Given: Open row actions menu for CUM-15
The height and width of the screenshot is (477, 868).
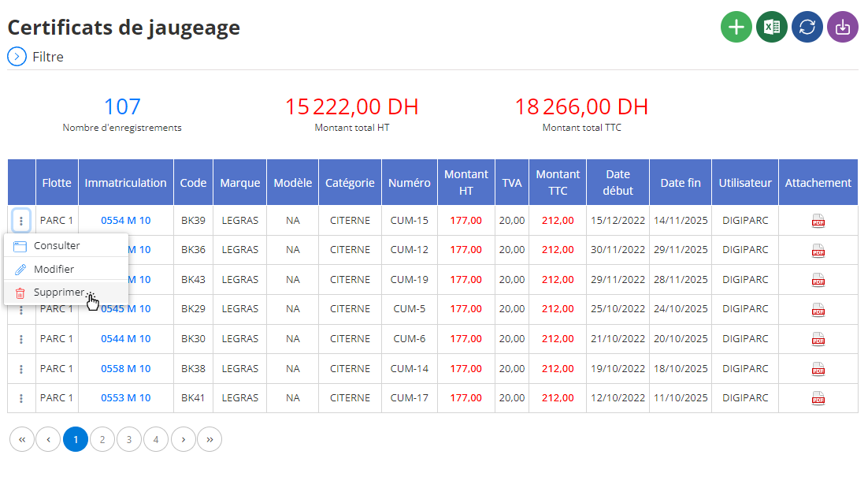Looking at the screenshot, I should [x=21, y=221].
